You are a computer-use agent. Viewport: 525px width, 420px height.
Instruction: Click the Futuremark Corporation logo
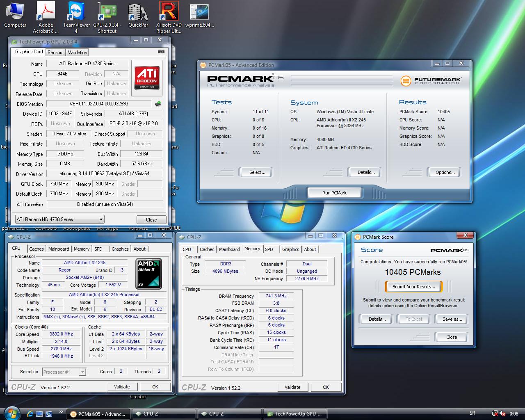(x=431, y=80)
